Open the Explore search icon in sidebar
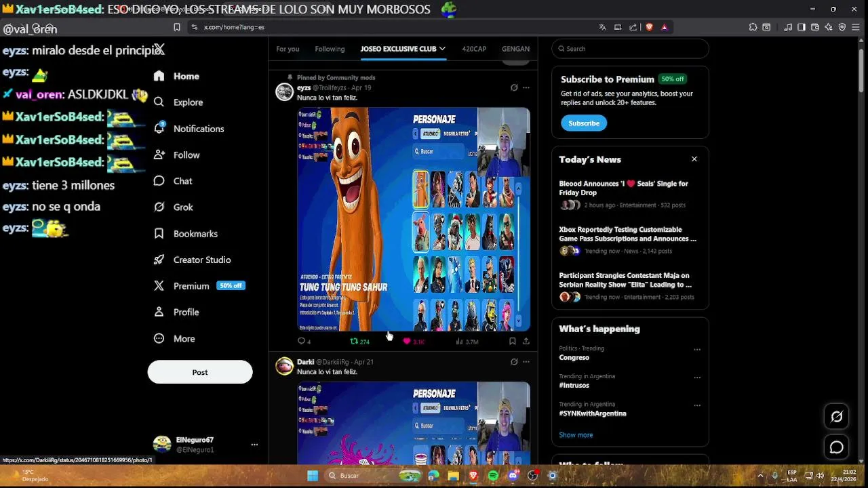Image resolution: width=868 pixels, height=488 pixels. coord(159,102)
